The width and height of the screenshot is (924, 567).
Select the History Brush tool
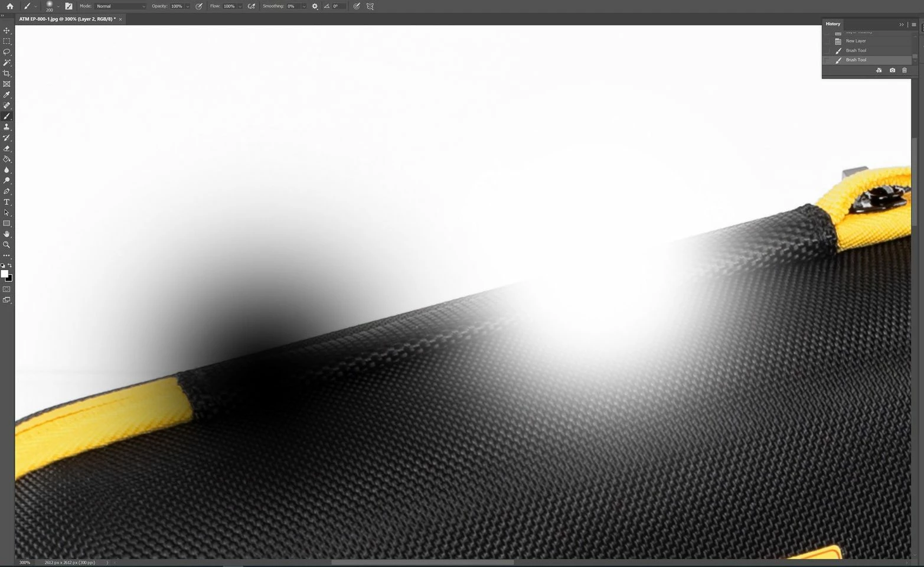[x=6, y=138]
